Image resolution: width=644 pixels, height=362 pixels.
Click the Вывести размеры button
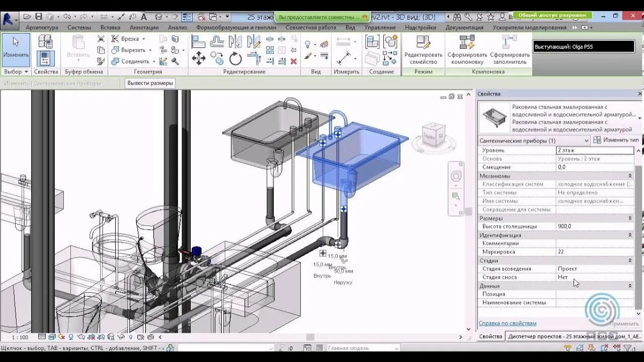(150, 83)
